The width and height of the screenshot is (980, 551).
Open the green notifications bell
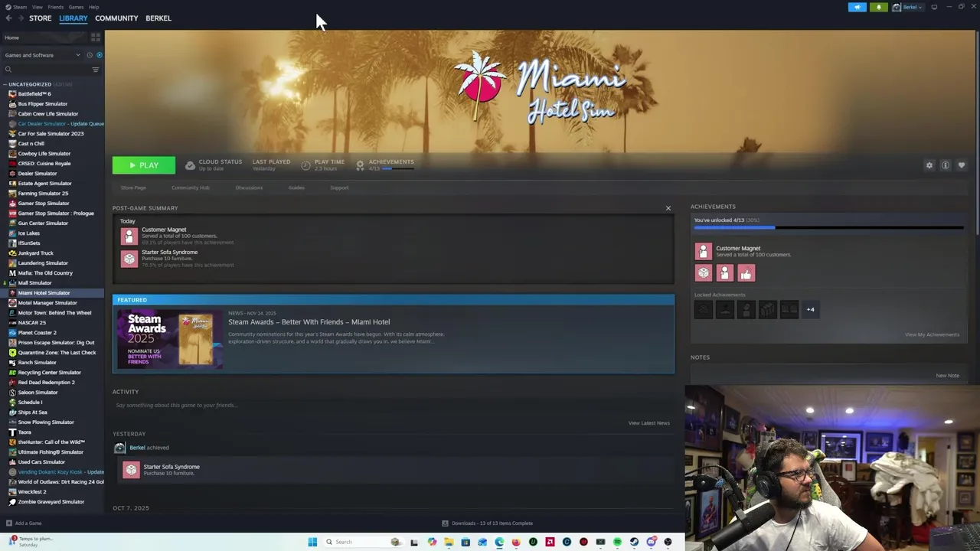click(x=879, y=7)
